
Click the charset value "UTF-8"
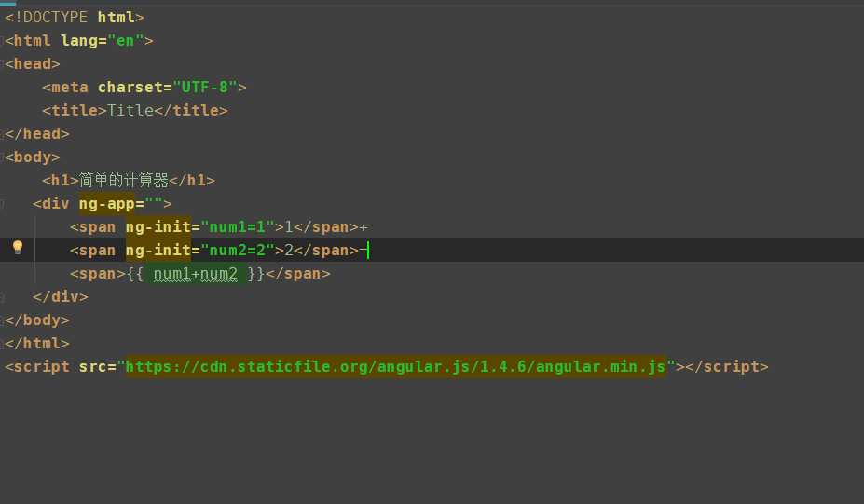[205, 87]
